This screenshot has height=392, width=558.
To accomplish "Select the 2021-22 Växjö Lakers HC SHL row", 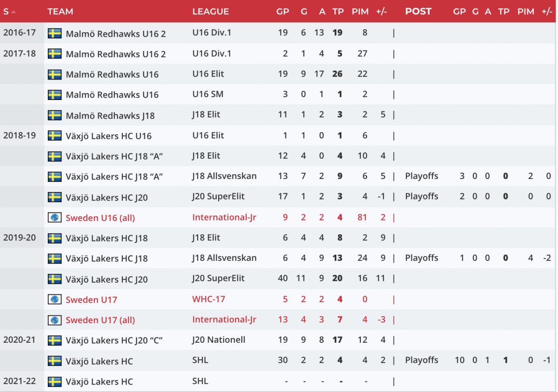I will pos(279,381).
